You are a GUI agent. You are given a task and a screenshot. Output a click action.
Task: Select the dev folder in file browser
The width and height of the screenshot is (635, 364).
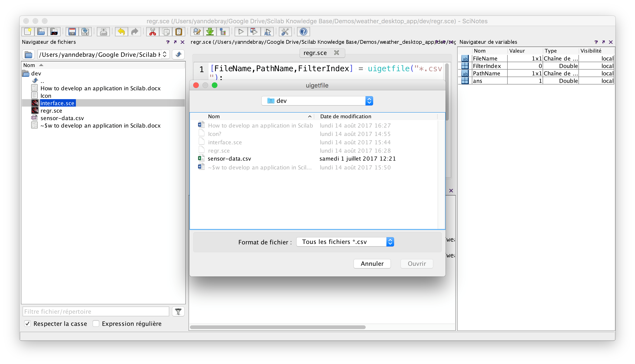[x=36, y=74]
